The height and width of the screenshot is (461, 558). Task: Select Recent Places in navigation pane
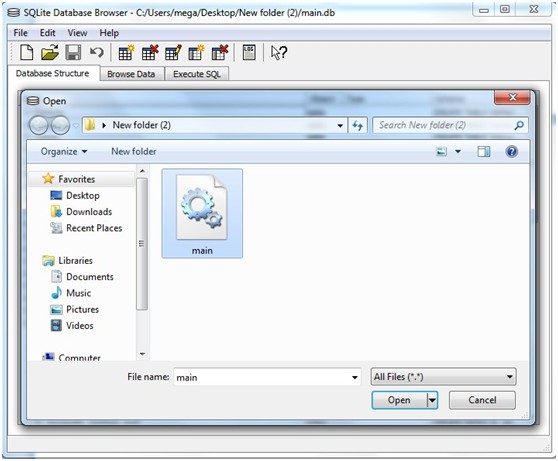pos(94,228)
